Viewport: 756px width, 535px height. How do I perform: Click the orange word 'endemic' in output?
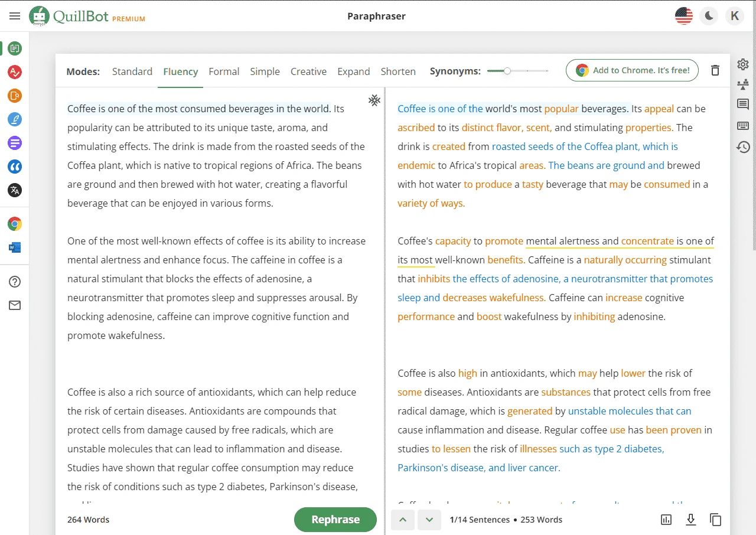click(418, 165)
